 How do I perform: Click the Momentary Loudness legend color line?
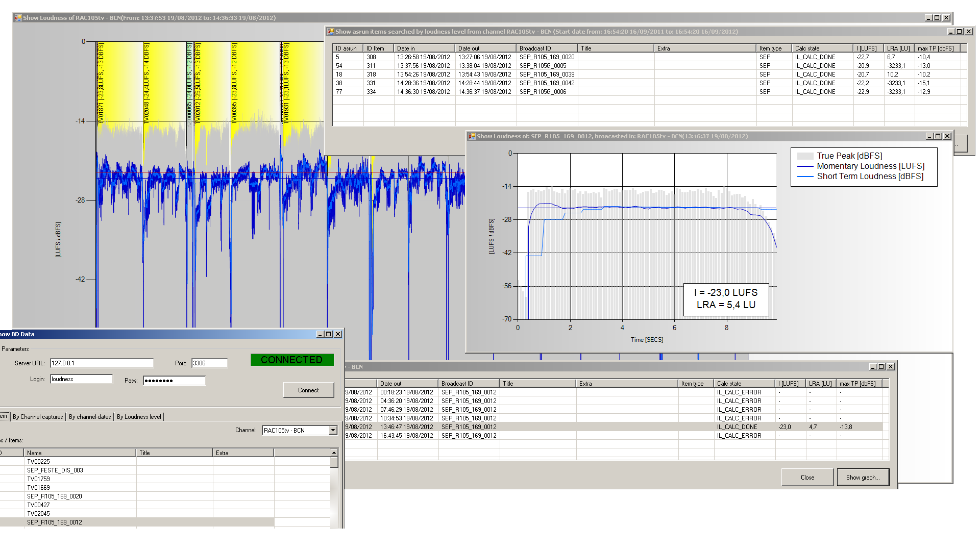[x=805, y=166]
